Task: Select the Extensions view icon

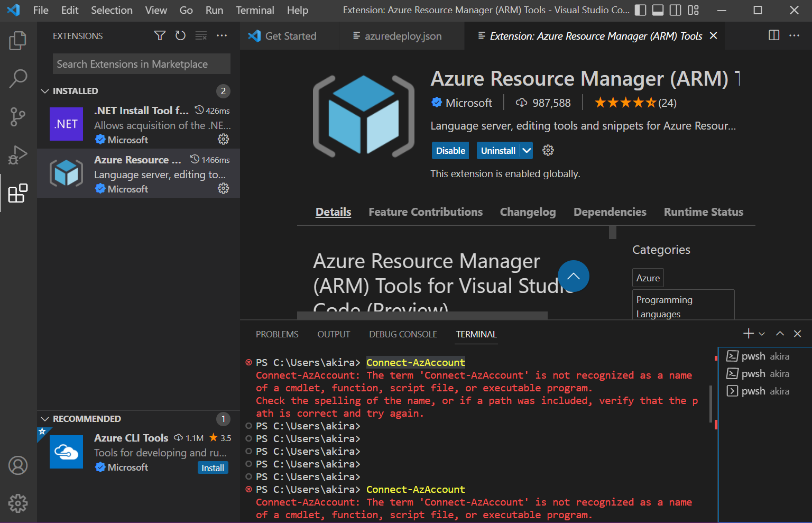Action: pos(18,193)
